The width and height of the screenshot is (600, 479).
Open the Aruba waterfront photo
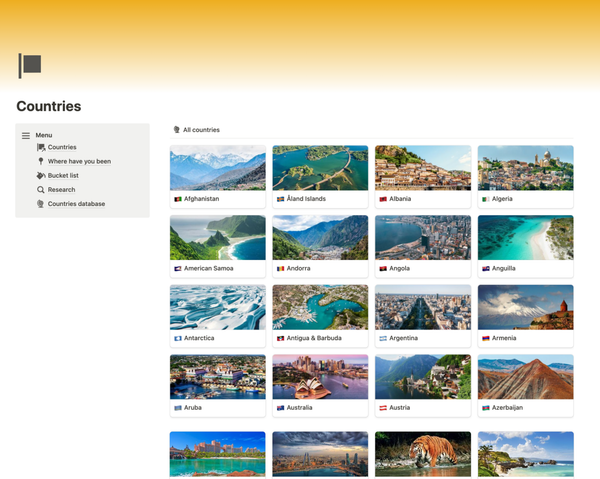coord(218,376)
